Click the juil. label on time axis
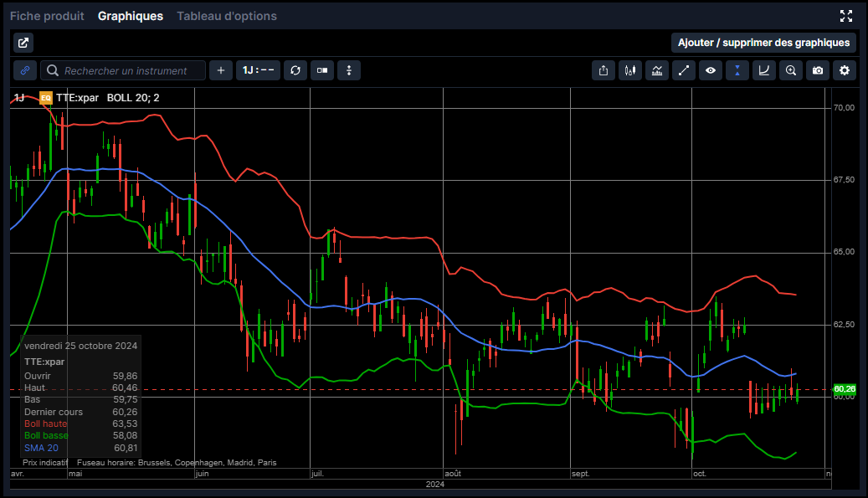This screenshot has width=868, height=498. tap(317, 474)
